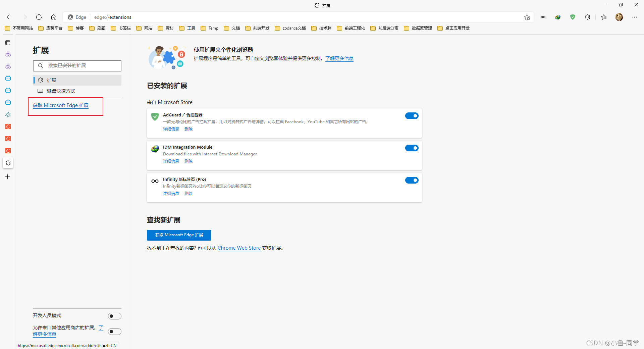The image size is (644, 349).
Task: Click the Infinity new tab extension icon
Action: point(155,181)
